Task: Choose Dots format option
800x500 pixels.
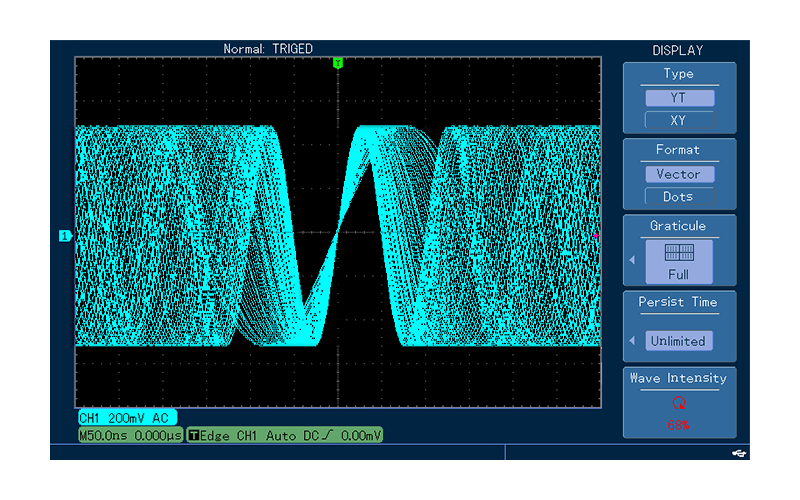Action: (x=679, y=197)
